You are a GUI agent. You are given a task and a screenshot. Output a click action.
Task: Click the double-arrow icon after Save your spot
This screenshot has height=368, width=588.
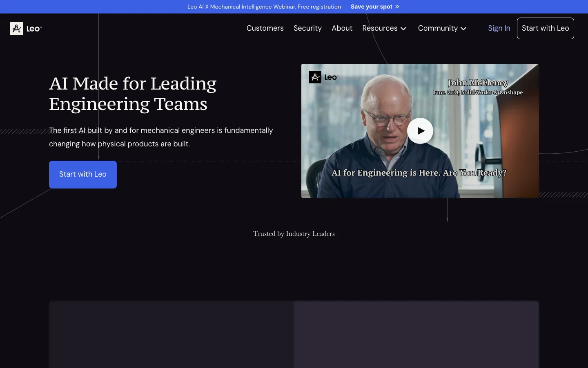coord(397,7)
